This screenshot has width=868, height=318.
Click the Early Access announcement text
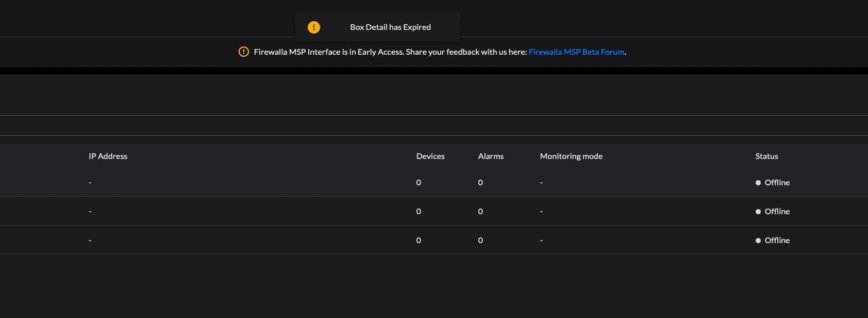[x=390, y=52]
